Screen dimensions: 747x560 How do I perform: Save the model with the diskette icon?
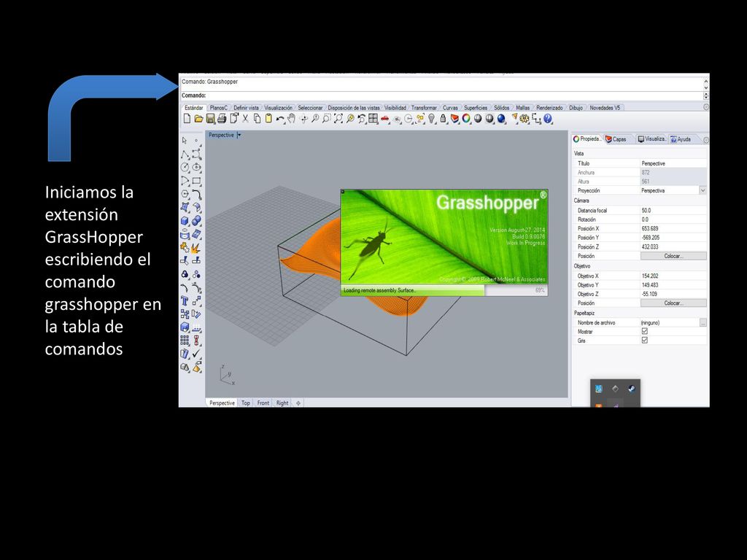211,119
